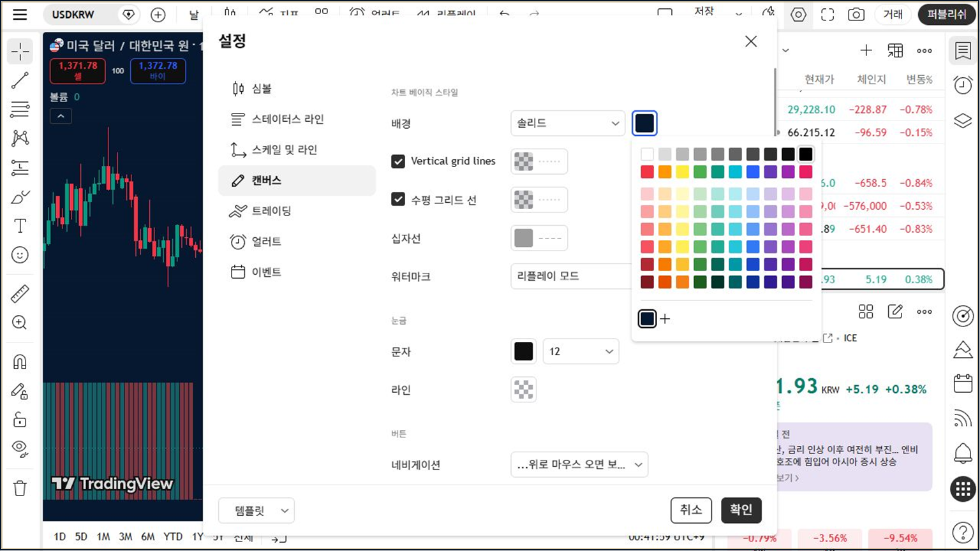Screen dimensions: 980x551
Task: Toggle the Vertical grid lines checkbox
Action: tap(398, 161)
